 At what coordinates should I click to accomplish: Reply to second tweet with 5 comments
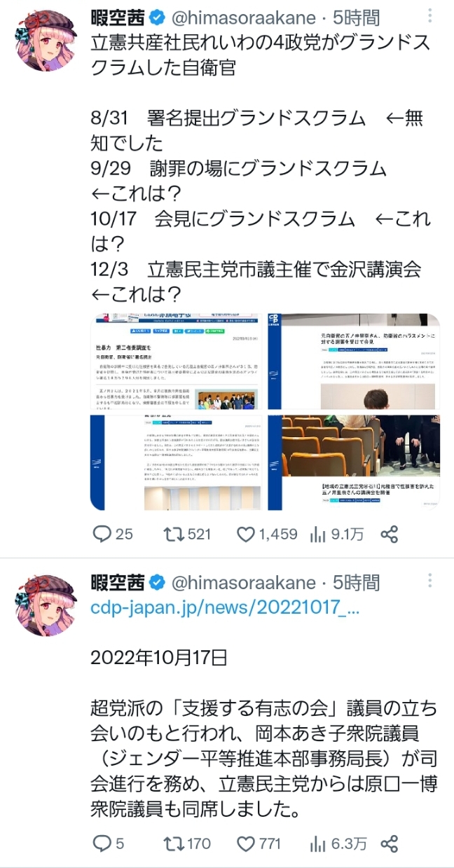pyautogui.click(x=109, y=843)
